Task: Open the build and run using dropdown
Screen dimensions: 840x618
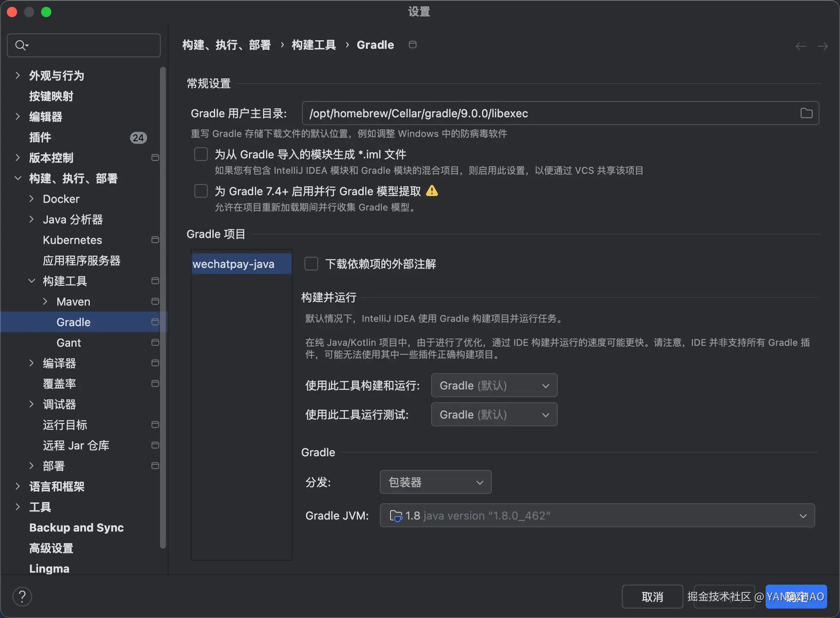Action: pos(494,385)
